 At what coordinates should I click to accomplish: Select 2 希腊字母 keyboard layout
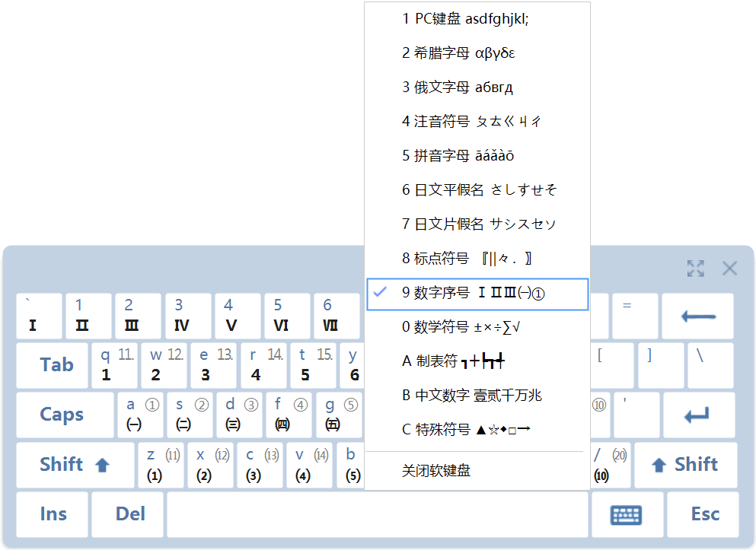[477, 53]
